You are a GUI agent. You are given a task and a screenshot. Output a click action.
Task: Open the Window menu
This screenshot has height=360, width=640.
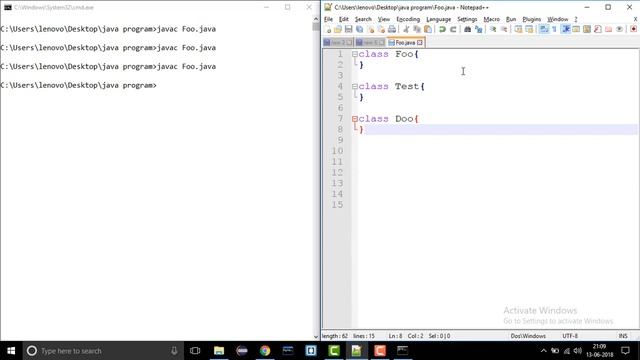[558, 19]
